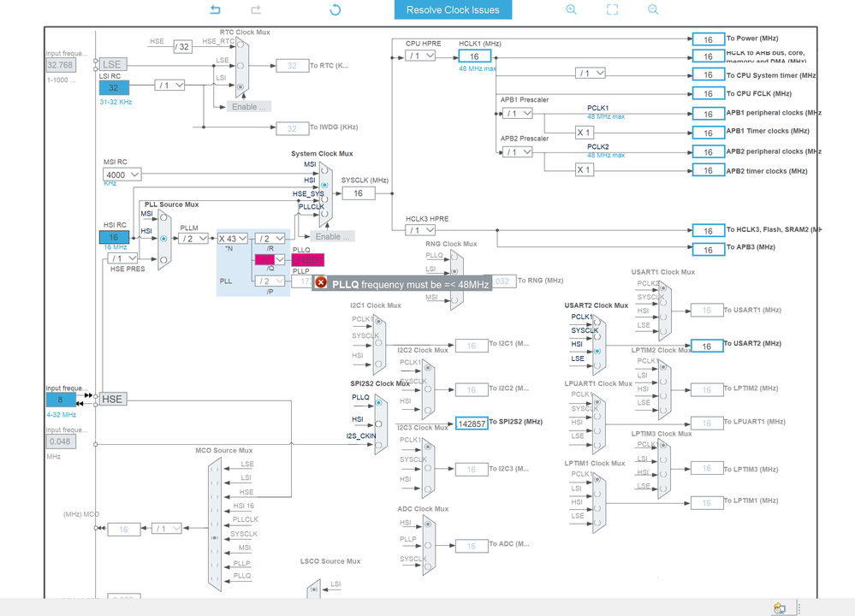855x616 pixels.
Task: Click the HSE source block
Action: 113,399
